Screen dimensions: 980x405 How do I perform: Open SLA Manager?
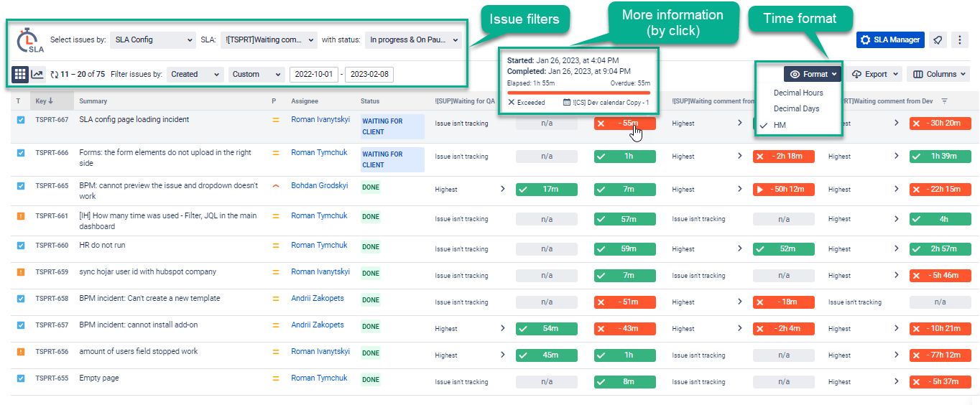pyautogui.click(x=890, y=40)
